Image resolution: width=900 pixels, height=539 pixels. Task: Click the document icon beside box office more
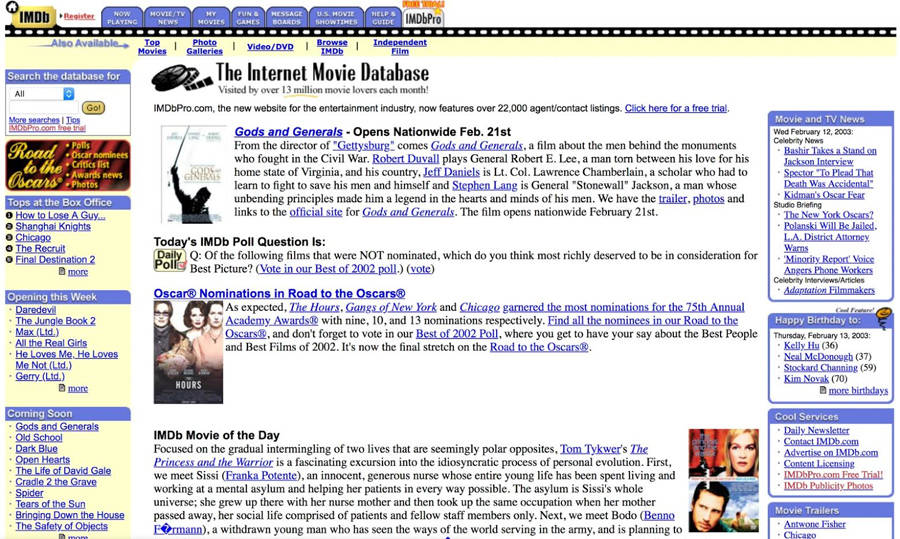[x=62, y=271]
